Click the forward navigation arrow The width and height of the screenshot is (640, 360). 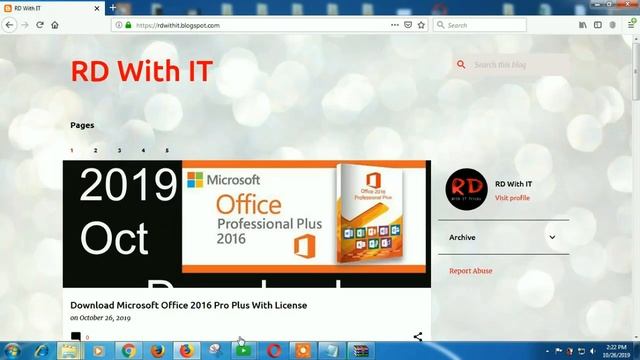coord(25,25)
